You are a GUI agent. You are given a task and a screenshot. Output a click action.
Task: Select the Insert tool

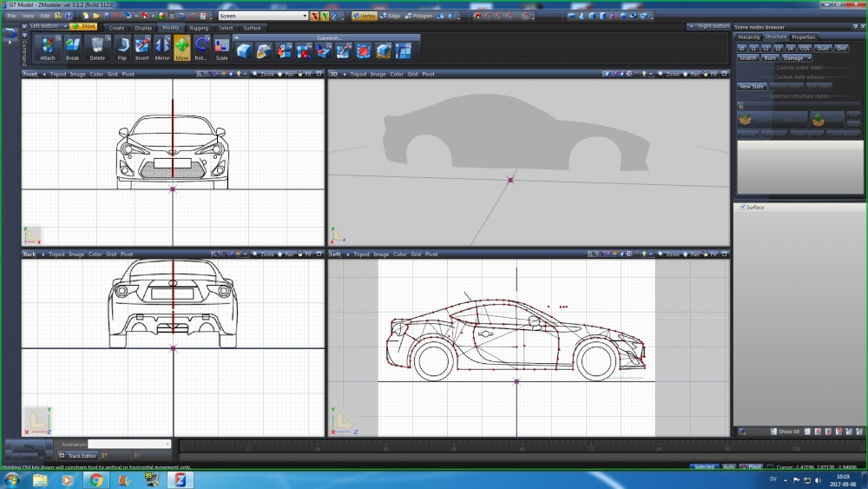(142, 48)
